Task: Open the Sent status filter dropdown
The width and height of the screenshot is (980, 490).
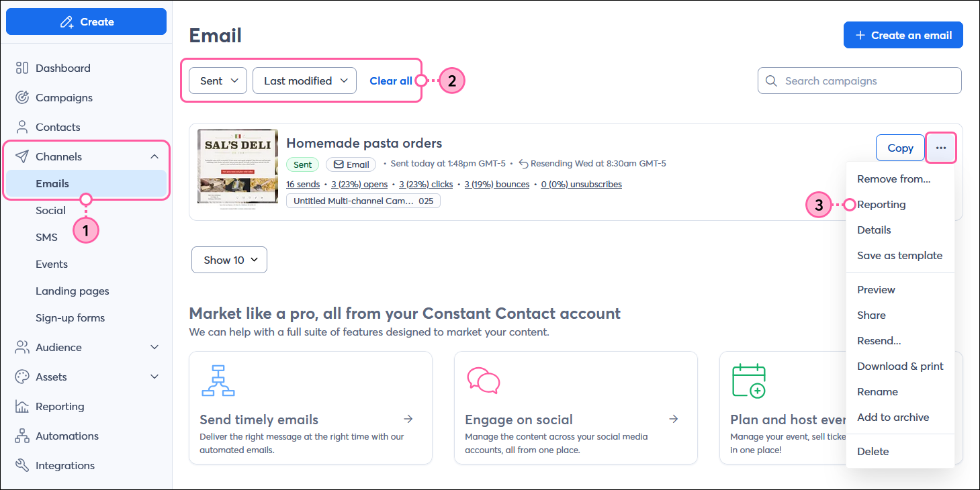Action: pos(218,80)
